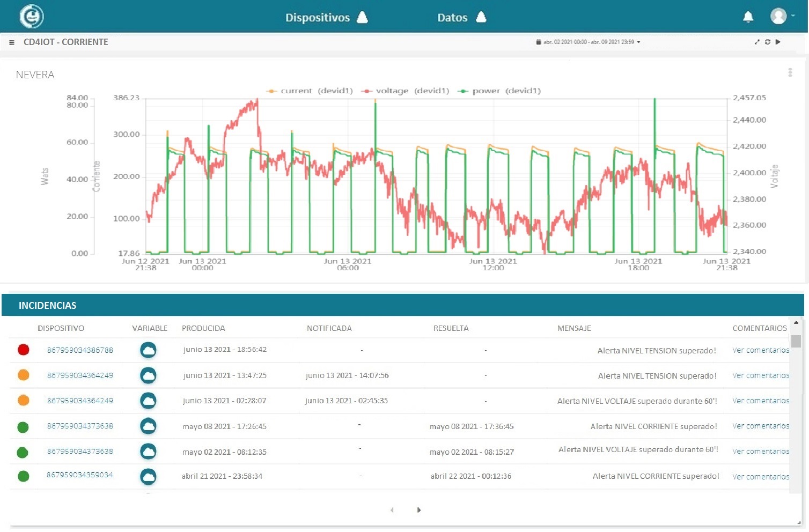Go to previous page of incidencias
Screen dimensions: 809x532
[392, 510]
